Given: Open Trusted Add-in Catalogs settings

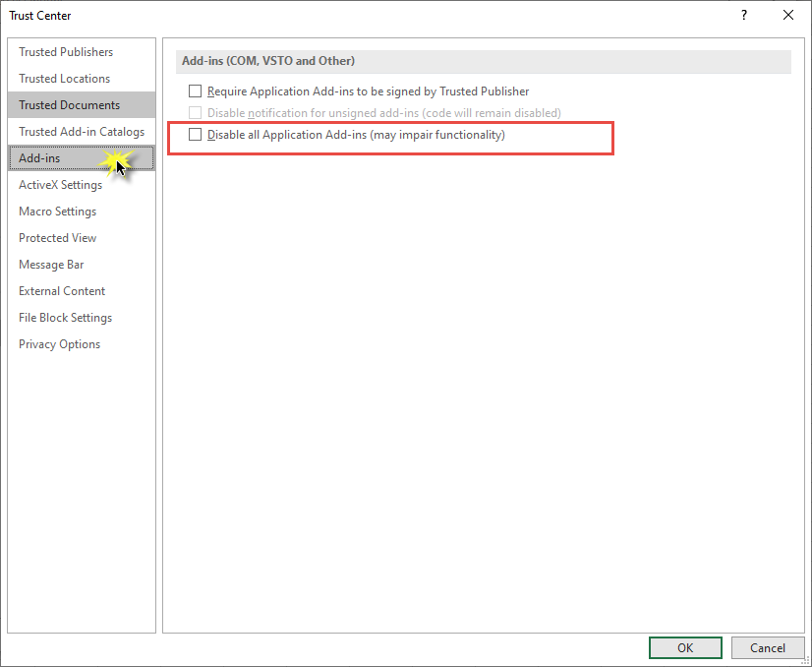Looking at the screenshot, I should pos(82,132).
